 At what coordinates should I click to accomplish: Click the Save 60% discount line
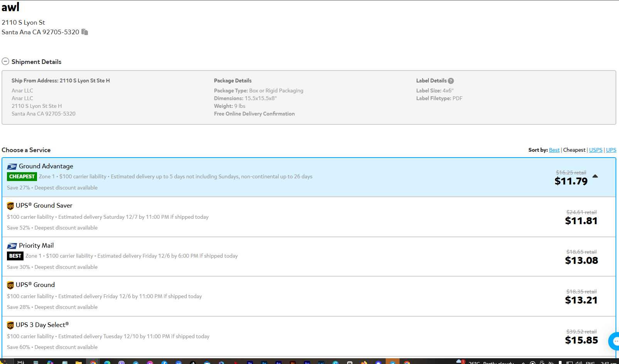coord(52,347)
